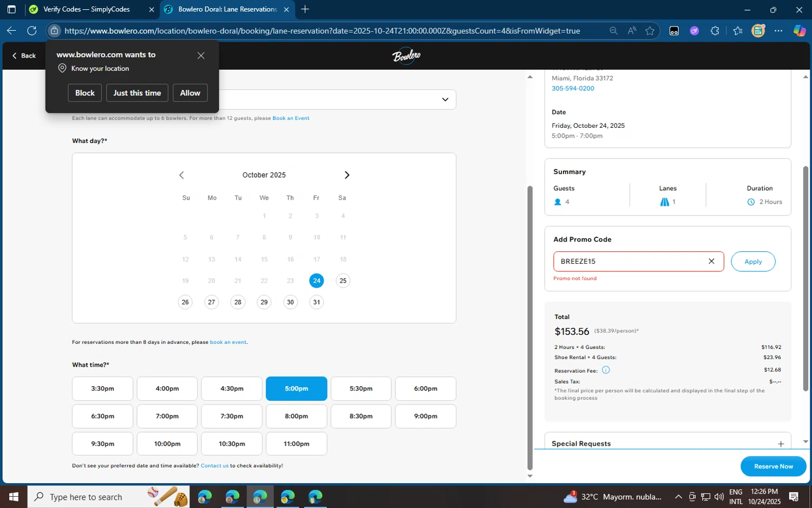Open the notification center icon
The width and height of the screenshot is (812, 508).
794,497
